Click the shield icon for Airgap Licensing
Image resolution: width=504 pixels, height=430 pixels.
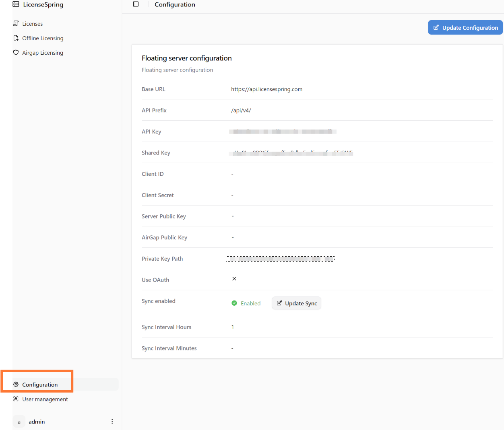pos(16,53)
